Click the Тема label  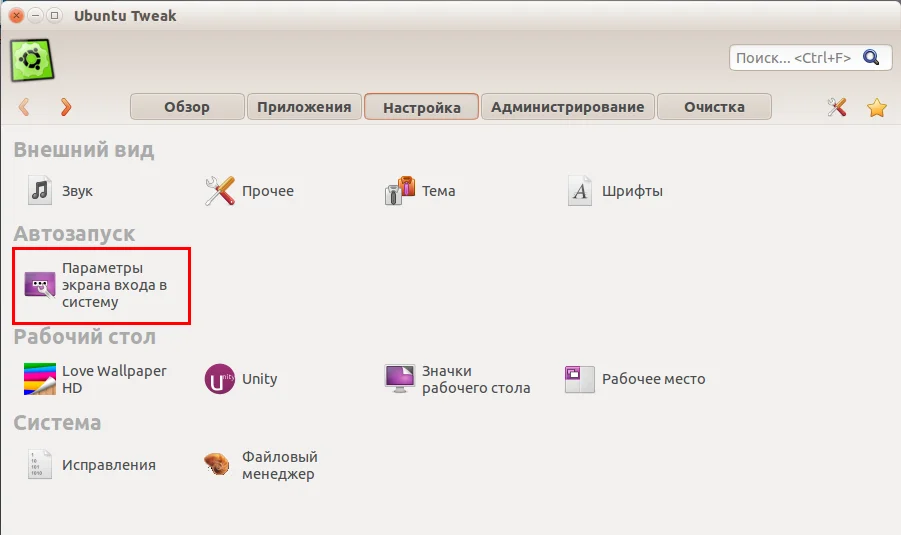438,191
